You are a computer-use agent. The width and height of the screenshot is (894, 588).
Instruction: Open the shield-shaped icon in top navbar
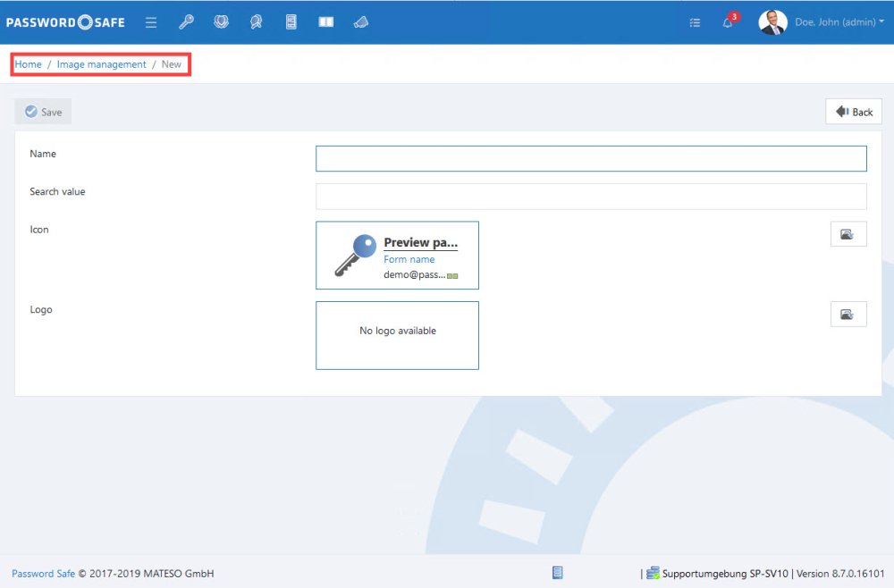point(221,22)
